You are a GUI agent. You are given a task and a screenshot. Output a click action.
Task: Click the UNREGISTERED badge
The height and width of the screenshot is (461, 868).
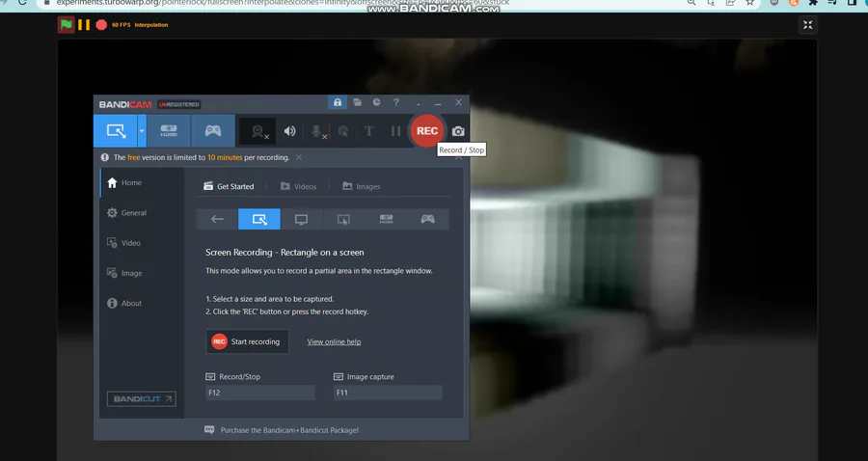pos(178,104)
